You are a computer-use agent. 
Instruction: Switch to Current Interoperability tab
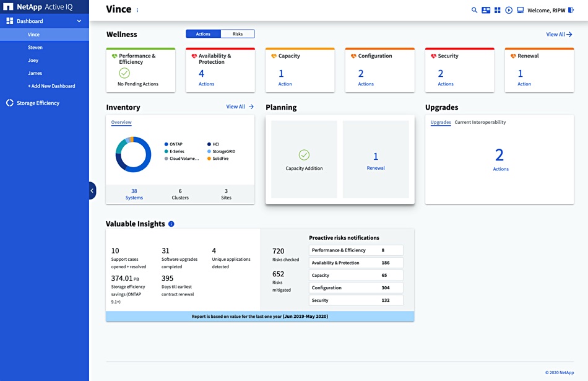point(480,122)
